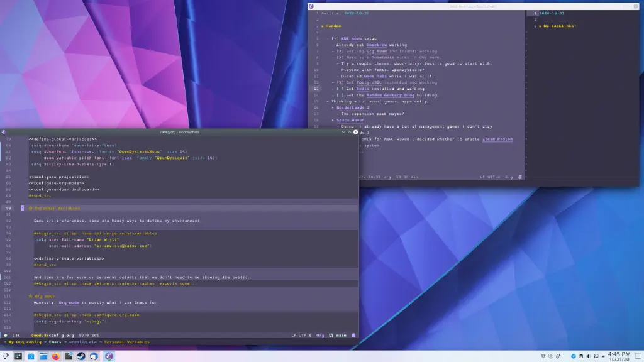Click the purple bar indicator at the config.org modeline end
Screen dimensions: 644x362
[353, 336]
